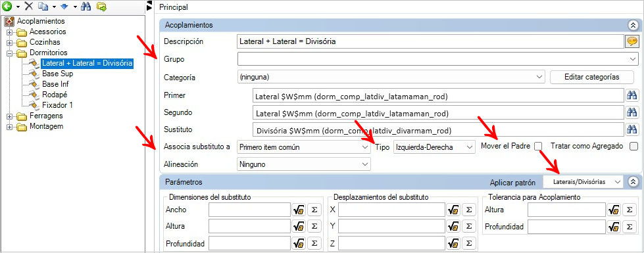Image resolution: width=644 pixels, height=253 pixels.
Task: Click binoculars icon next to Primer field
Action: (x=632, y=95)
